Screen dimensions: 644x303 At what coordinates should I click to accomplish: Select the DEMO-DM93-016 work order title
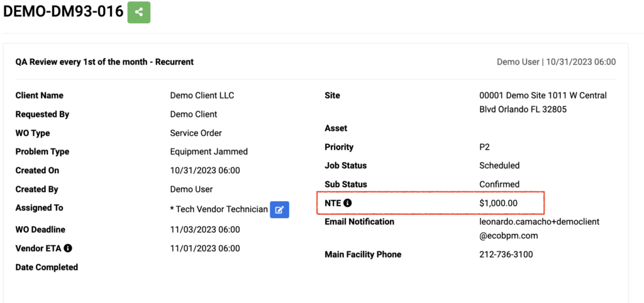pos(64,11)
